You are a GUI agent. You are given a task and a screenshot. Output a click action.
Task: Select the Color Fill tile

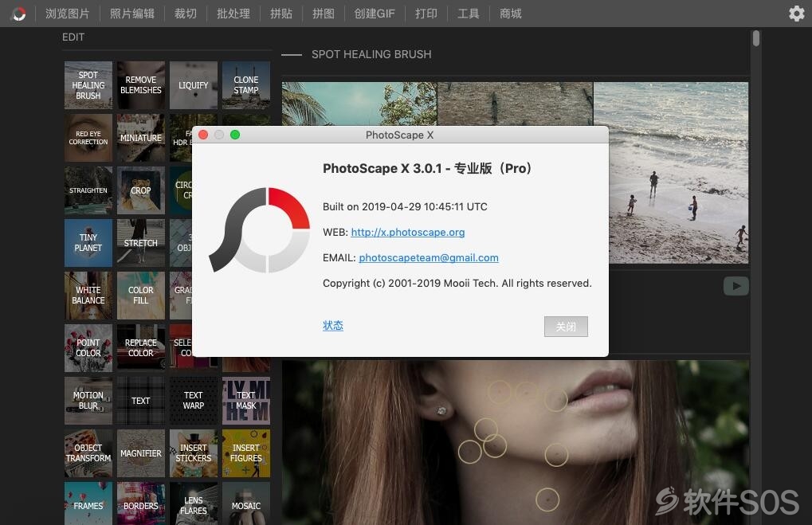pos(141,296)
